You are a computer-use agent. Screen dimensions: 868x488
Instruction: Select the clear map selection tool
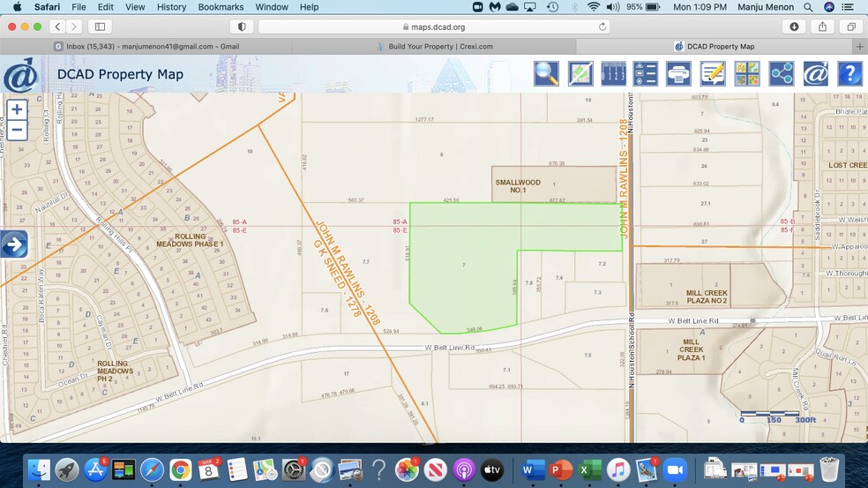pyautogui.click(x=580, y=73)
